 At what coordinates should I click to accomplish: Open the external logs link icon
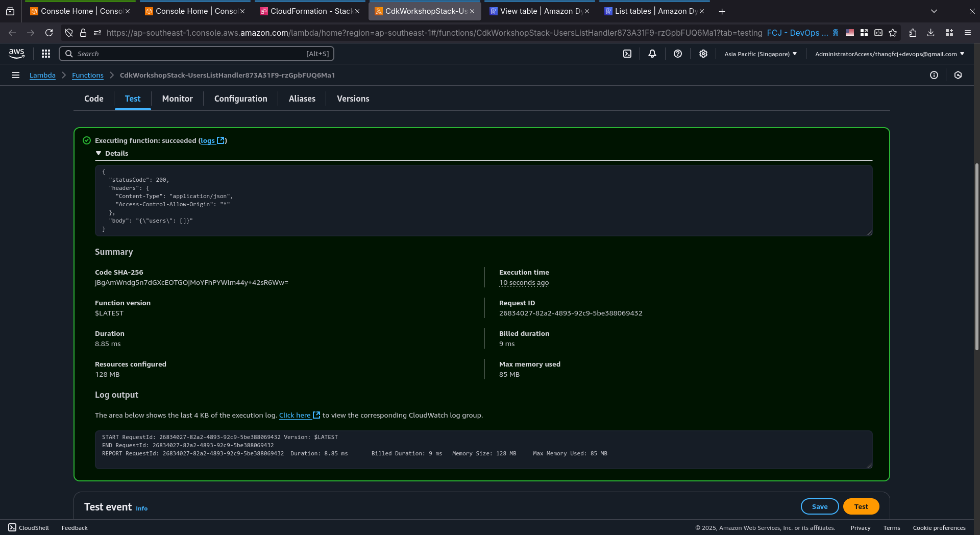pyautogui.click(x=221, y=140)
